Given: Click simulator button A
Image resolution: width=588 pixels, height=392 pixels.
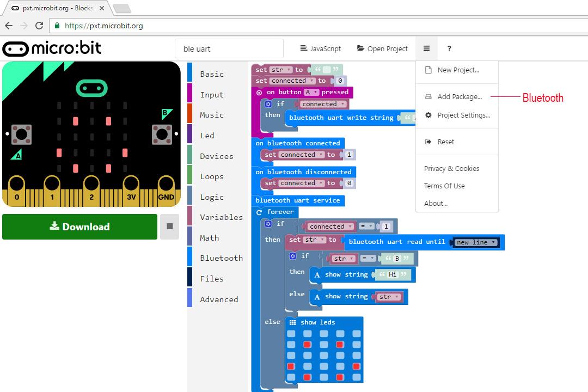Looking at the screenshot, I should (21, 134).
